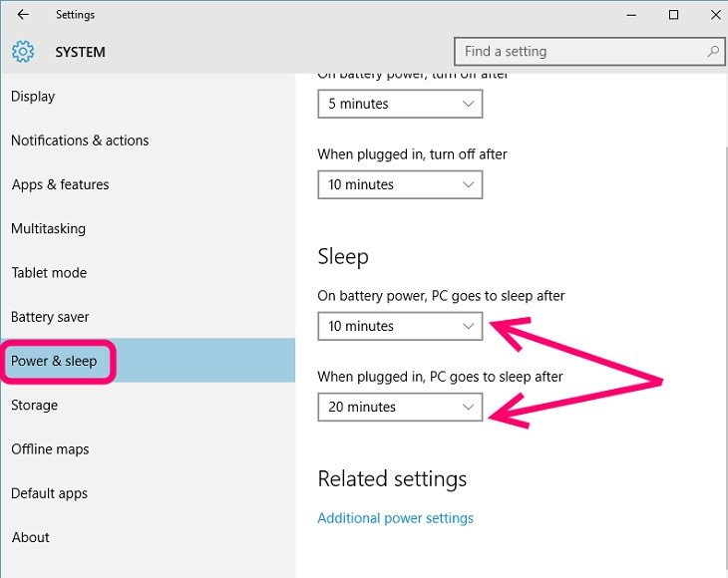Viewport: 728px width, 578px height.
Task: Open the About page
Action: pos(30,537)
